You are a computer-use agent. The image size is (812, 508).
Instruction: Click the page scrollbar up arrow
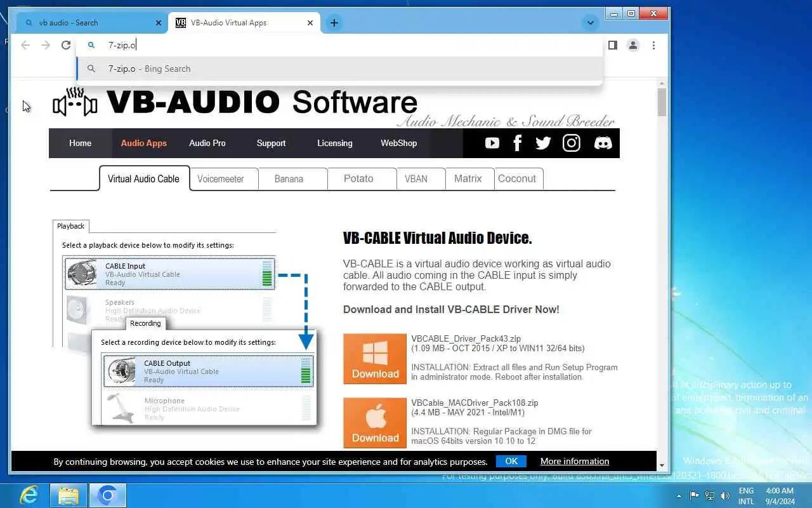pyautogui.click(x=662, y=83)
